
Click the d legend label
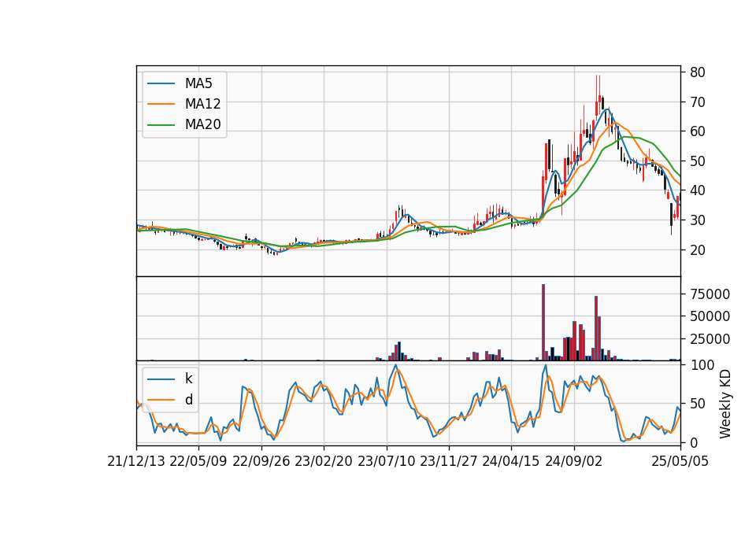pos(189,400)
